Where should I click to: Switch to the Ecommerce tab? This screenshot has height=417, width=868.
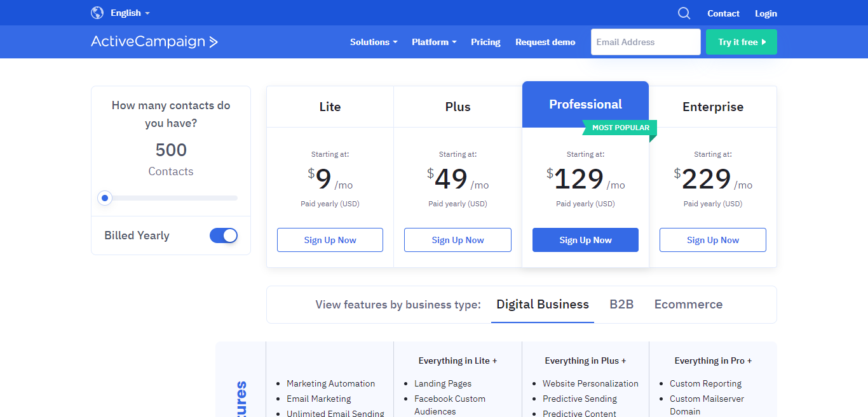(688, 305)
